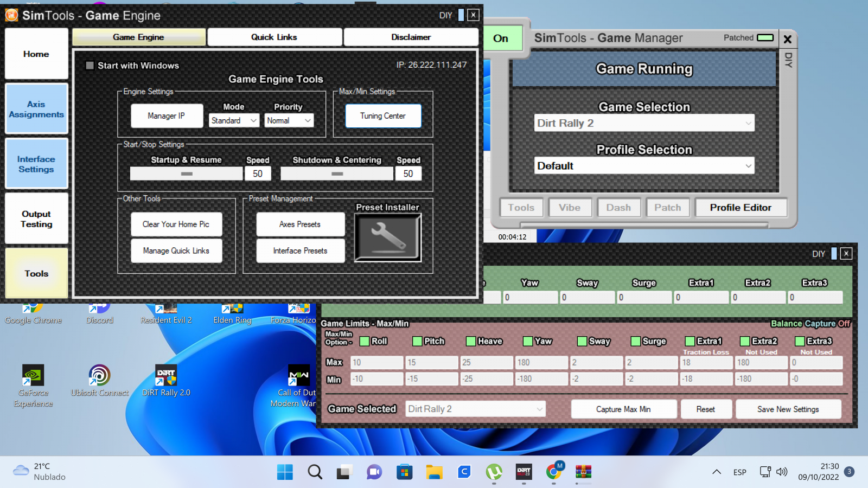Click Yaw Min field showing -180
The image size is (868, 488).
click(541, 378)
